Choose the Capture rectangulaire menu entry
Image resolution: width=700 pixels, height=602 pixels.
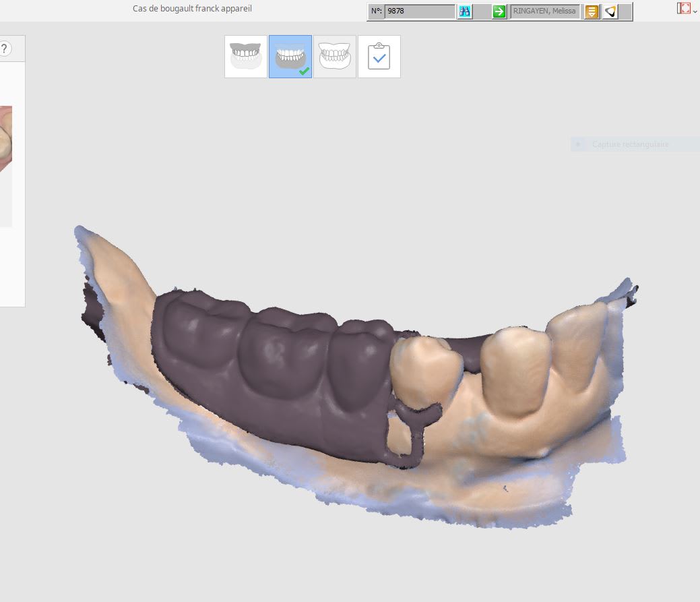630,144
